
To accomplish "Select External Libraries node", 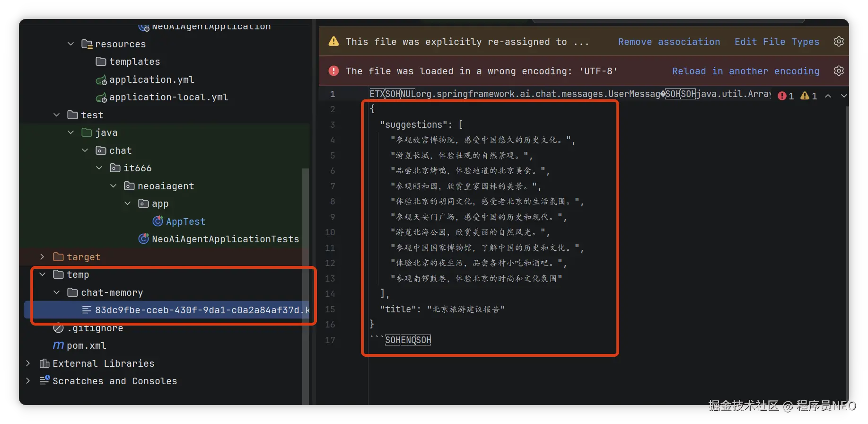I will pyautogui.click(x=104, y=363).
